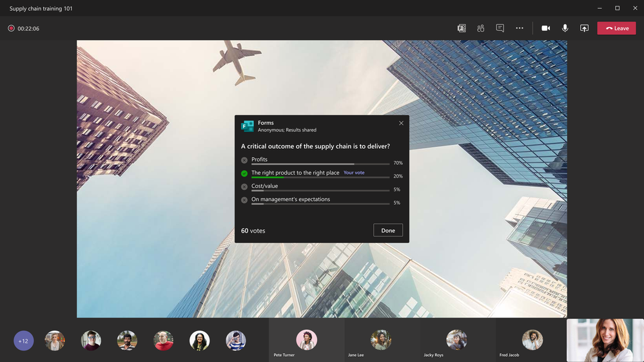Image resolution: width=644 pixels, height=362 pixels.
Task: Close the Forms poll popup
Action: [401, 123]
